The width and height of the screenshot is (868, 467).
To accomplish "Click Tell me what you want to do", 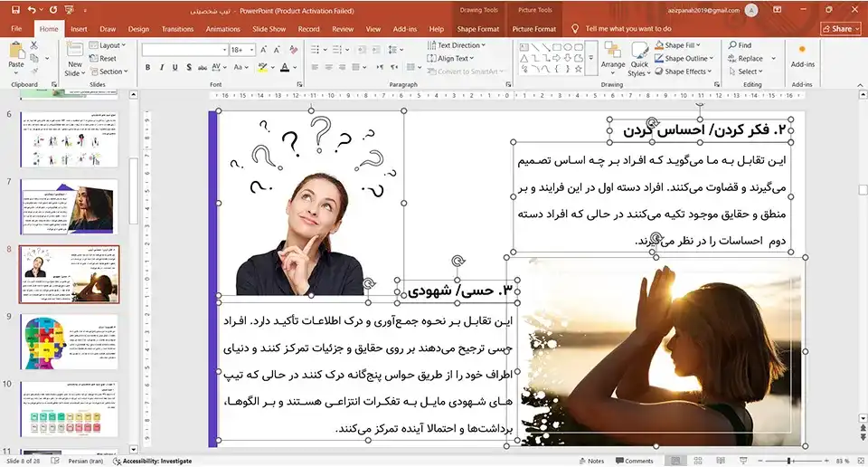I will pos(628,29).
